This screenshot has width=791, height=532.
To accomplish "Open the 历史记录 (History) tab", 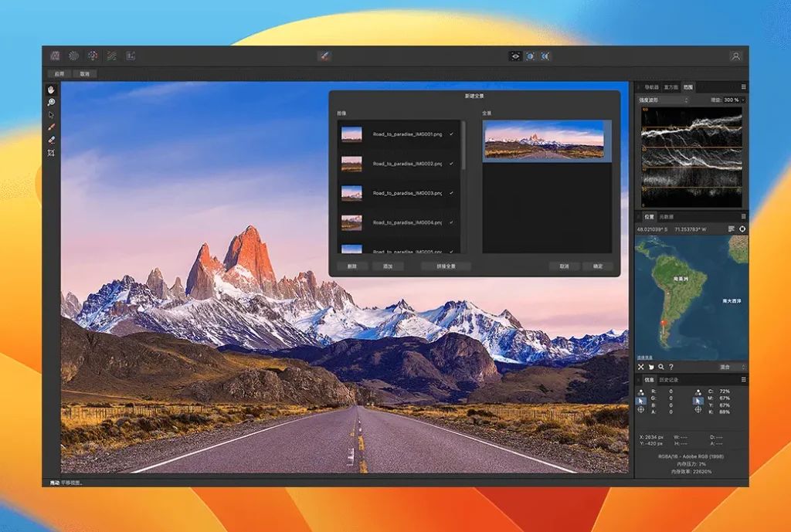I will point(669,380).
